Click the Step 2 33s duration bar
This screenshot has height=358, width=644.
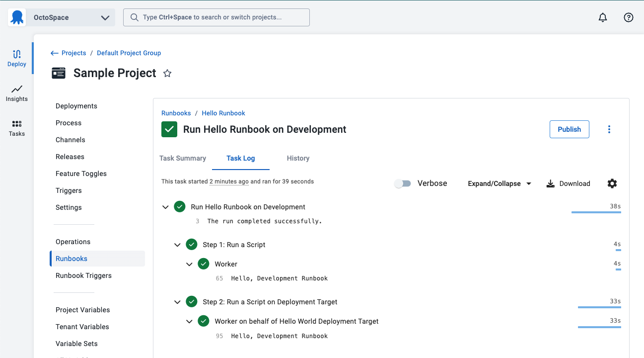pos(599,307)
